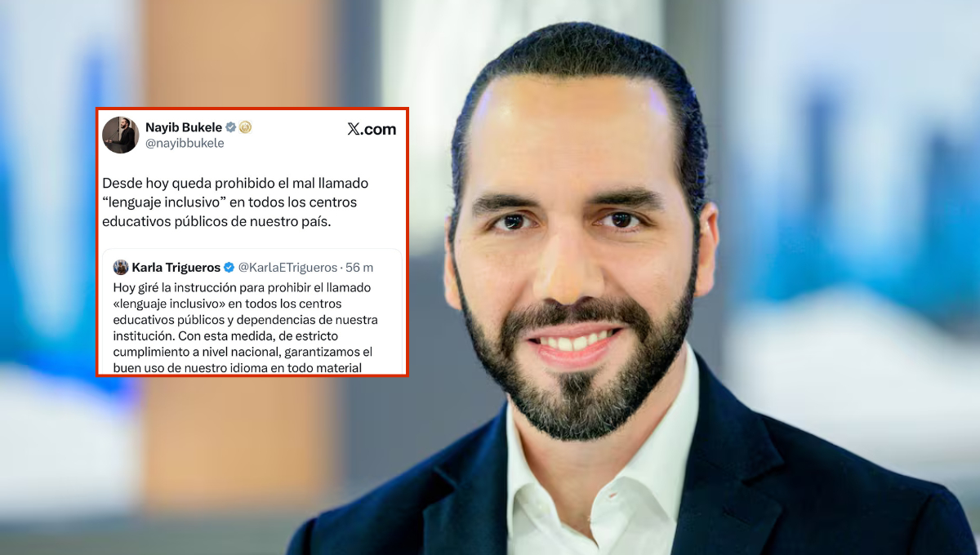Click the Nayib Bukele display name
Screen dimensions: 980x555
(x=183, y=127)
